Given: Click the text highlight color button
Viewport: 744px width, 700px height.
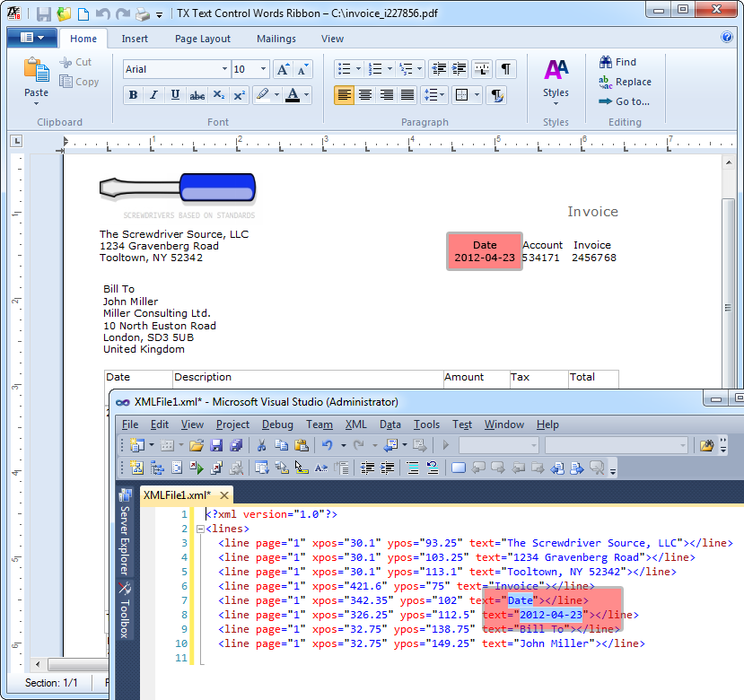Looking at the screenshot, I should (x=262, y=95).
